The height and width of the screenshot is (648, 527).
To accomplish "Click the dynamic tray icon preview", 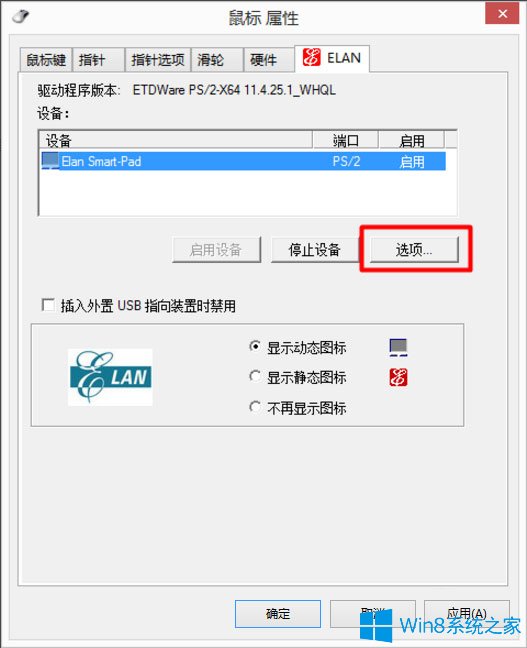I will pos(398,347).
